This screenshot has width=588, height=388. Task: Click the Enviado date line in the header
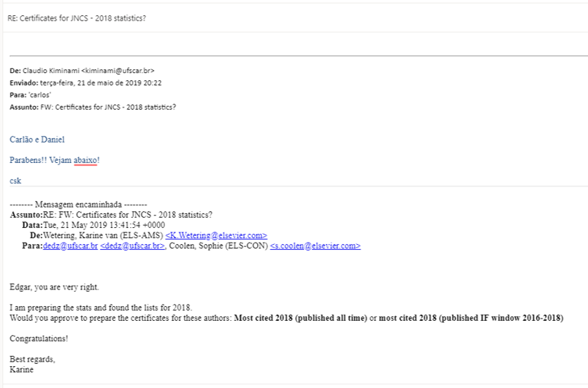coord(85,83)
